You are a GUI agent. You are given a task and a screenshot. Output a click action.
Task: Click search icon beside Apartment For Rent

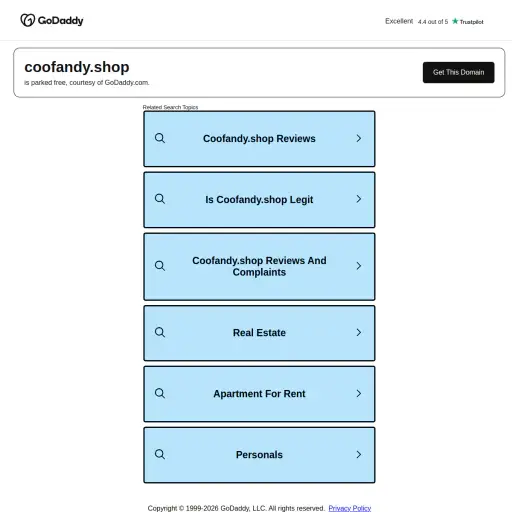click(160, 394)
